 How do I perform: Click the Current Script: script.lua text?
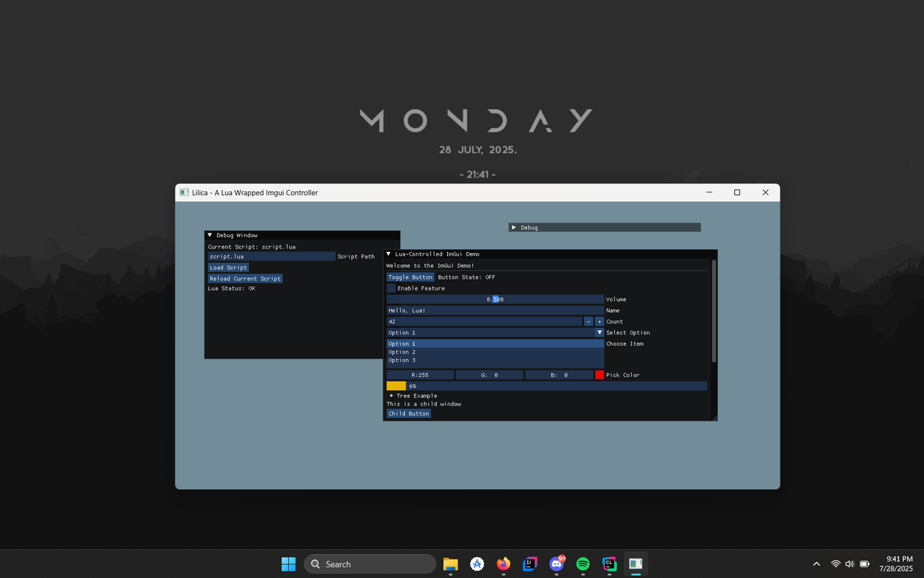[x=252, y=247]
